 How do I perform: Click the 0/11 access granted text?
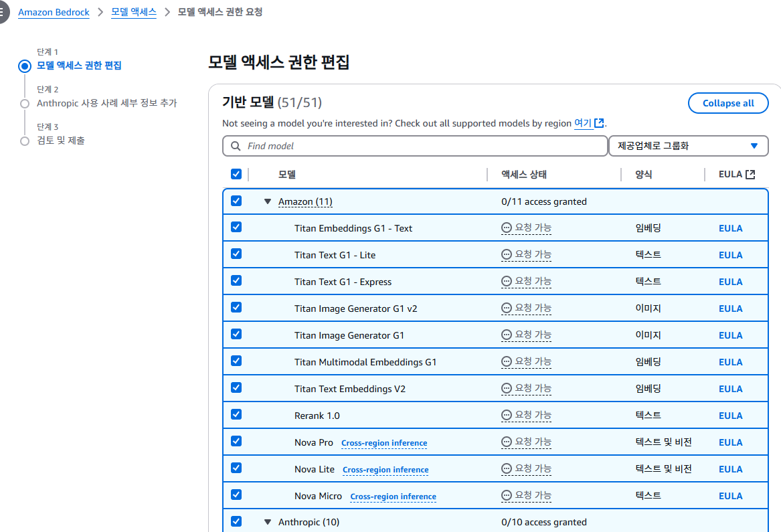coord(544,201)
